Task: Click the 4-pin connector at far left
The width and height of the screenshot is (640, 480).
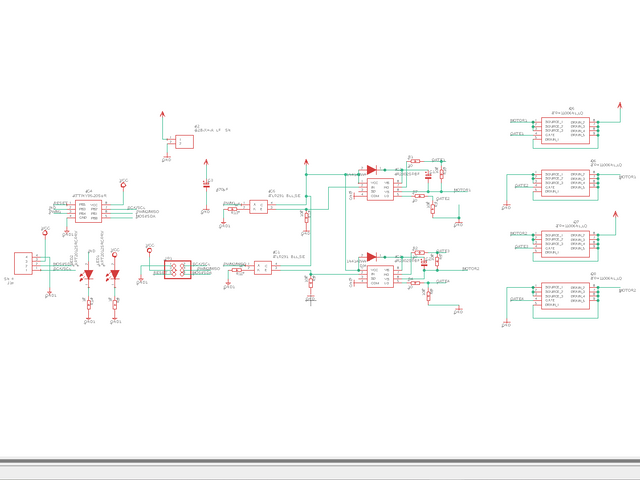Action: [x=23, y=262]
